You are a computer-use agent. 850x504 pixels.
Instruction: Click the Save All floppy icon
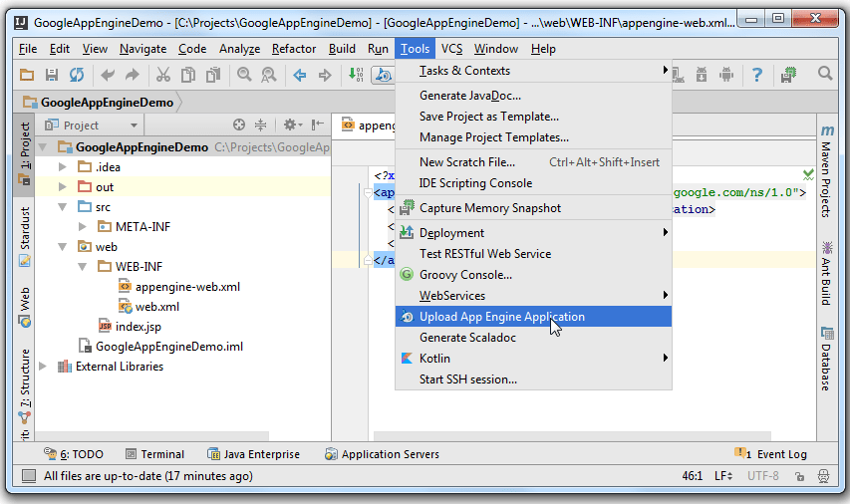pos(52,75)
